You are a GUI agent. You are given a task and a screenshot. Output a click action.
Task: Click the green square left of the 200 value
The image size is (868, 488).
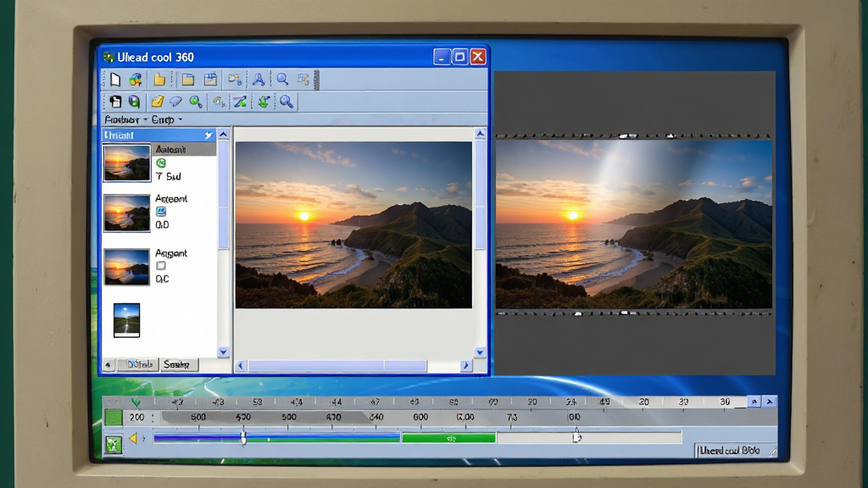coord(114,417)
